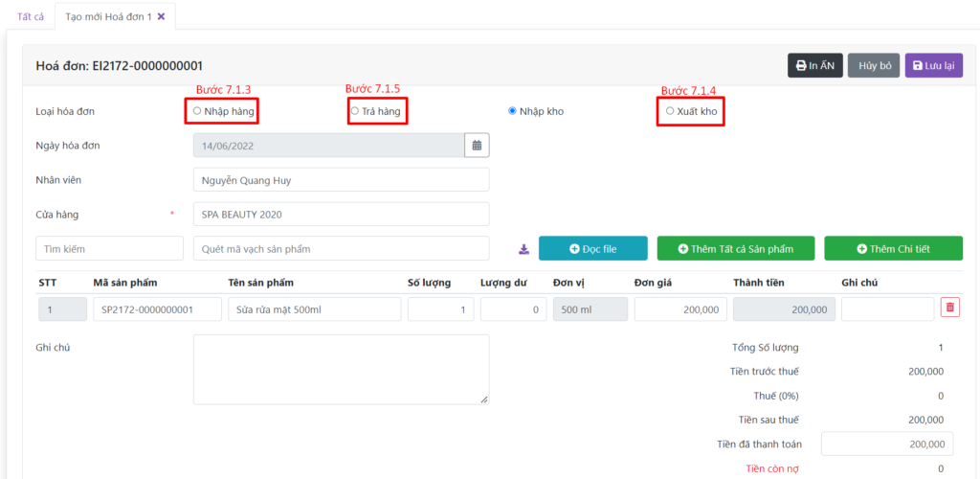
Task: Click 'Đọc file' button
Action: pyautogui.click(x=592, y=249)
